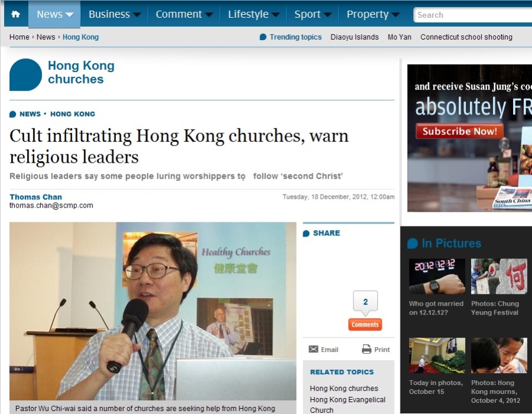This screenshot has width=532, height=414.
Task: Expand the Lifestyle dropdown arrow
Action: tap(276, 15)
